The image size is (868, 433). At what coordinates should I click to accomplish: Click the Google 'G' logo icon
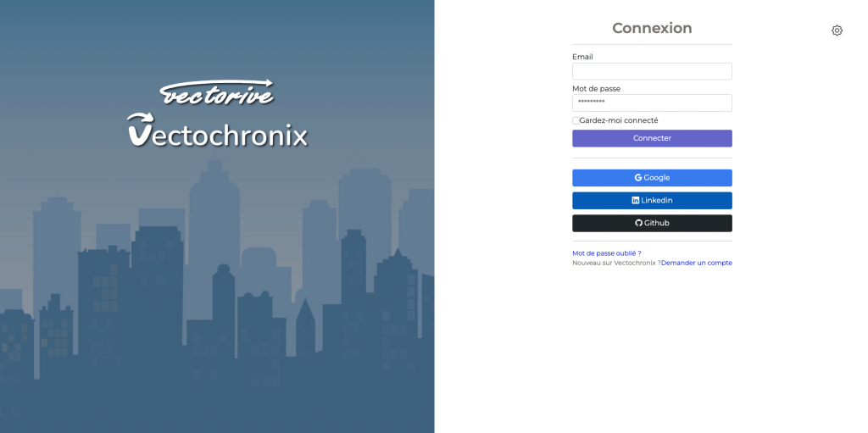click(x=638, y=178)
